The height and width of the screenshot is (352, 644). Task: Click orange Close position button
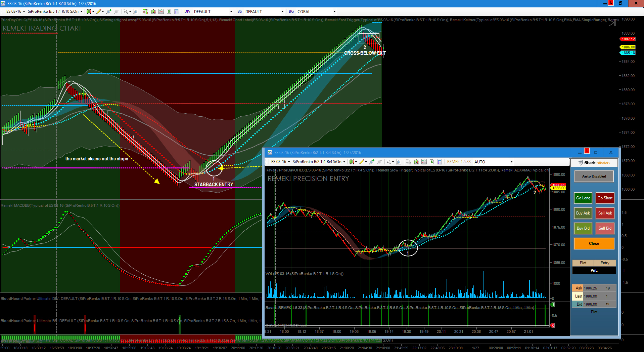[594, 243]
